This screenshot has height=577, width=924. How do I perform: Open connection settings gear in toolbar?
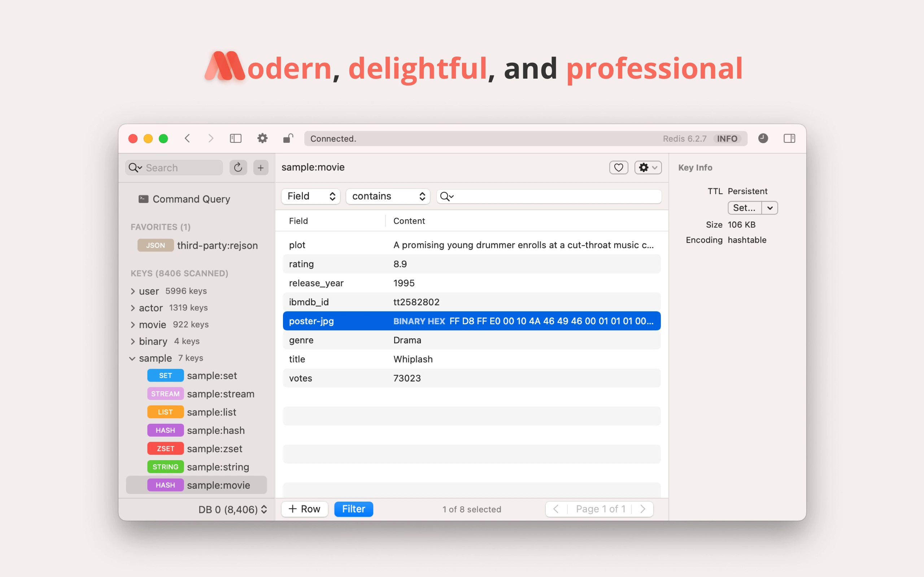[262, 138]
